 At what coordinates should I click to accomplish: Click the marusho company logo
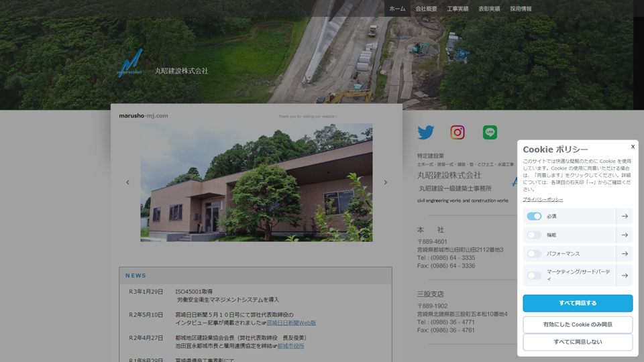pos(130,63)
